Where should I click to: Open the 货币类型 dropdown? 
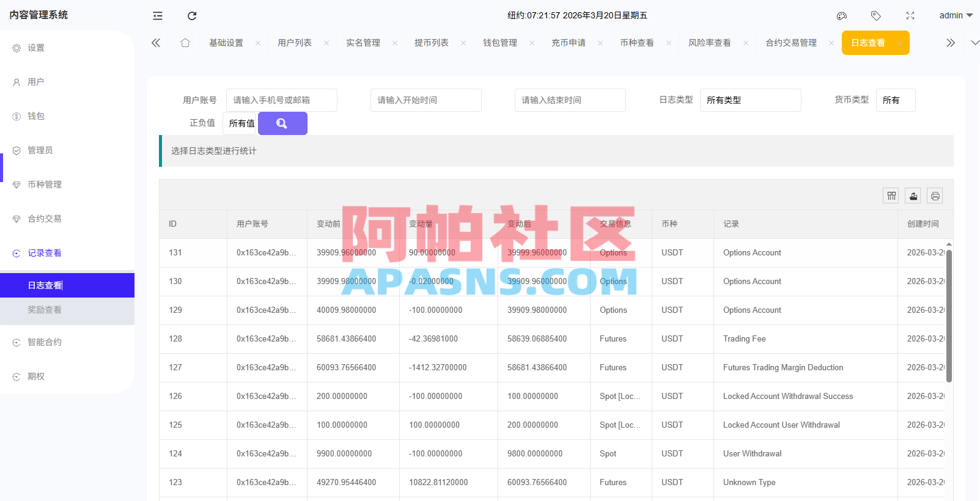point(896,100)
